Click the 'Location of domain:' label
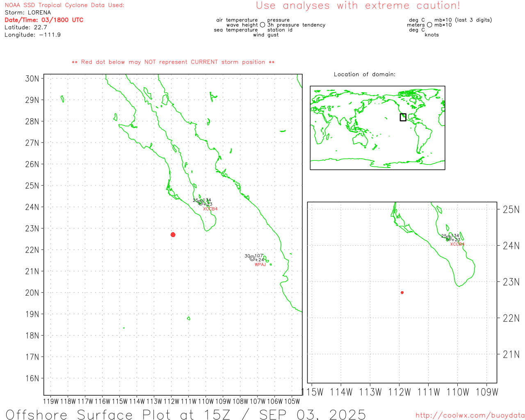Screen dimensions: 525x420 [365, 74]
